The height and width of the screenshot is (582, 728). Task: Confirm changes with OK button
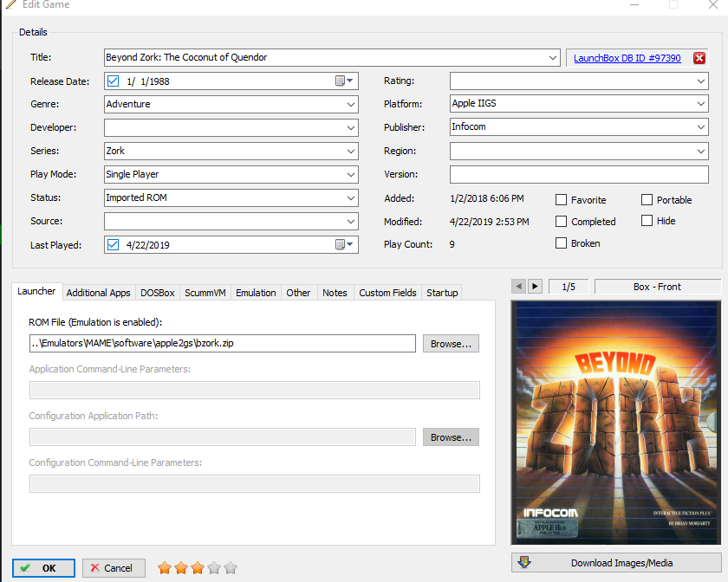[43, 568]
